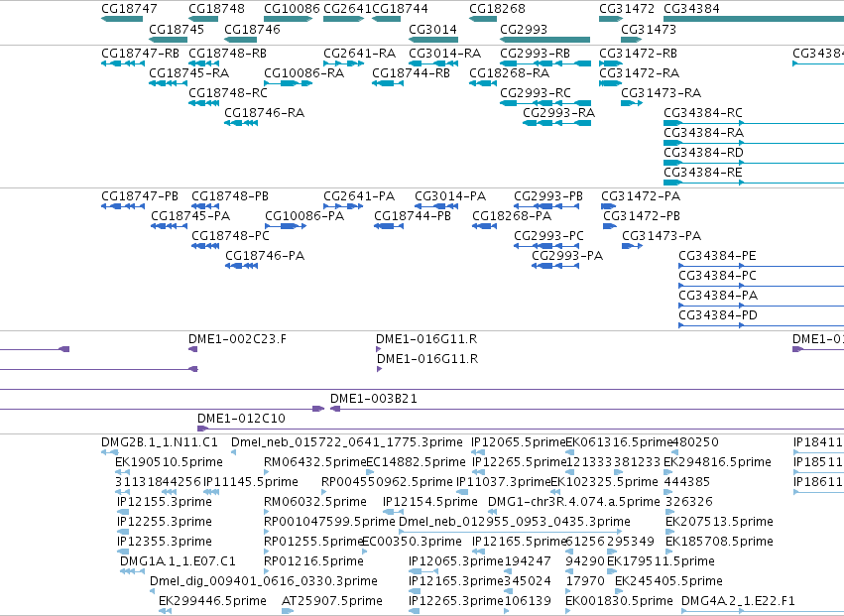Click the DMG1A.1_1.E07.C1 EST label
The height and width of the screenshot is (616, 844).
[179, 561]
